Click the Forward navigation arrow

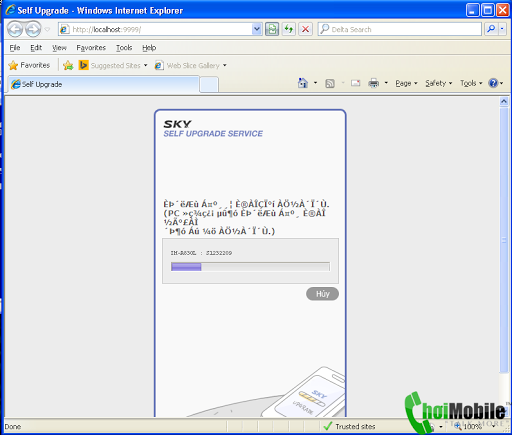[x=33, y=29]
